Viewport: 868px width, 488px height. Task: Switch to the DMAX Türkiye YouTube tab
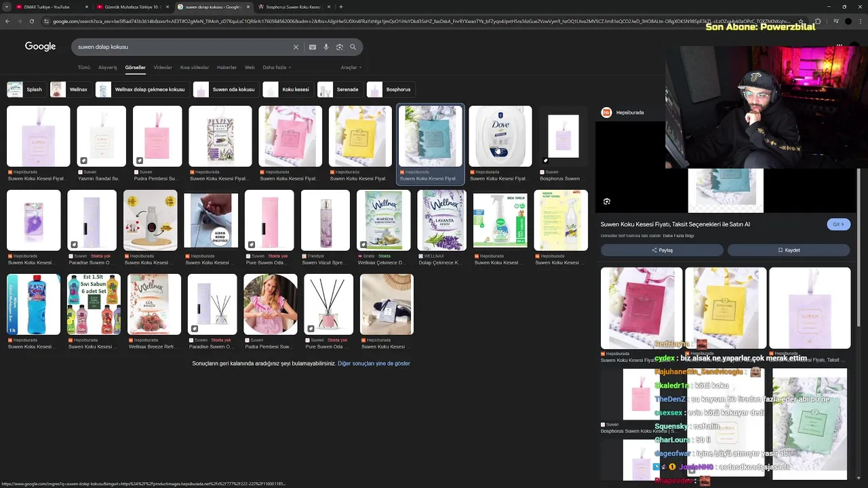click(x=51, y=7)
